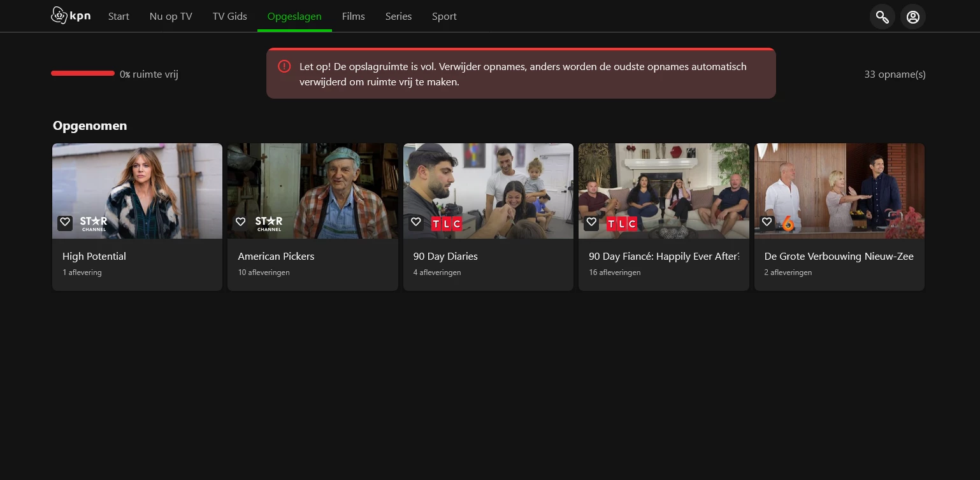Open the High Potential recording thumbnail
Image resolution: width=980 pixels, height=480 pixels.
tap(137, 191)
